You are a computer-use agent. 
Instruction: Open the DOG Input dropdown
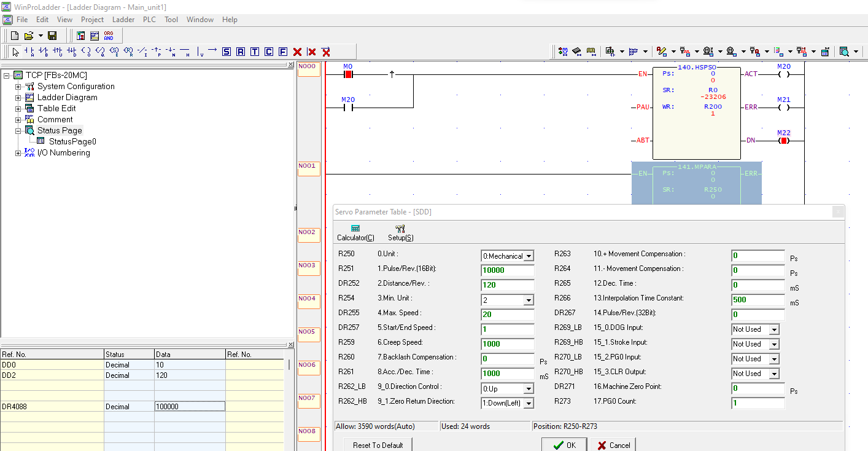[773, 330]
